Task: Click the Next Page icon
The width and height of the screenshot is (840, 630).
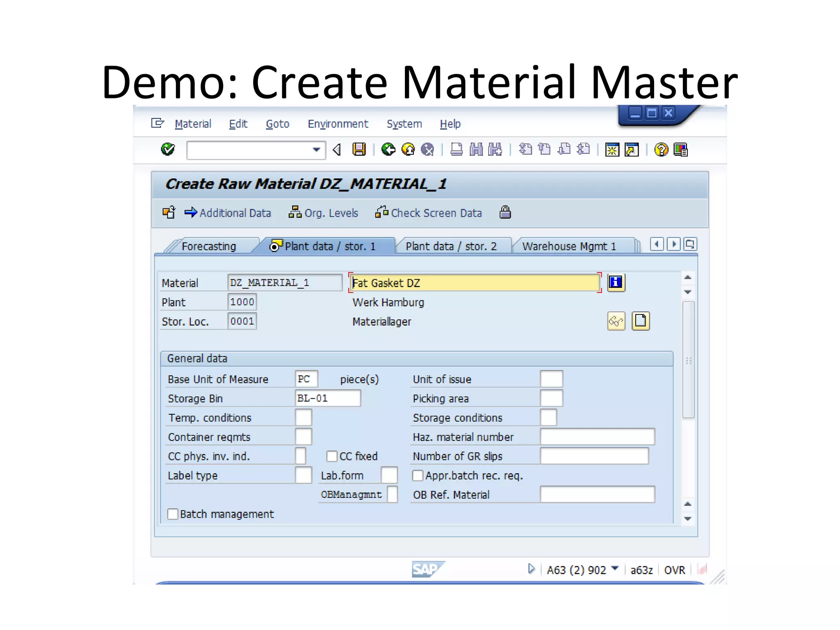Action: [564, 149]
